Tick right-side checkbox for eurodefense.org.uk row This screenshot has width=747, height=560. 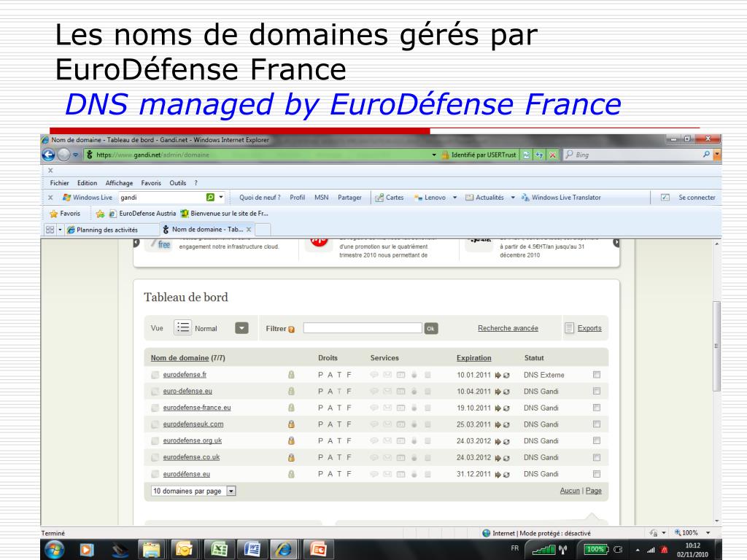pyautogui.click(x=597, y=440)
